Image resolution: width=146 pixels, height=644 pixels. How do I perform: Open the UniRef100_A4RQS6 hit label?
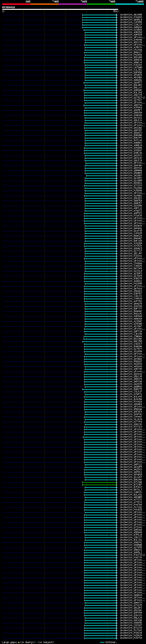point(131,27)
